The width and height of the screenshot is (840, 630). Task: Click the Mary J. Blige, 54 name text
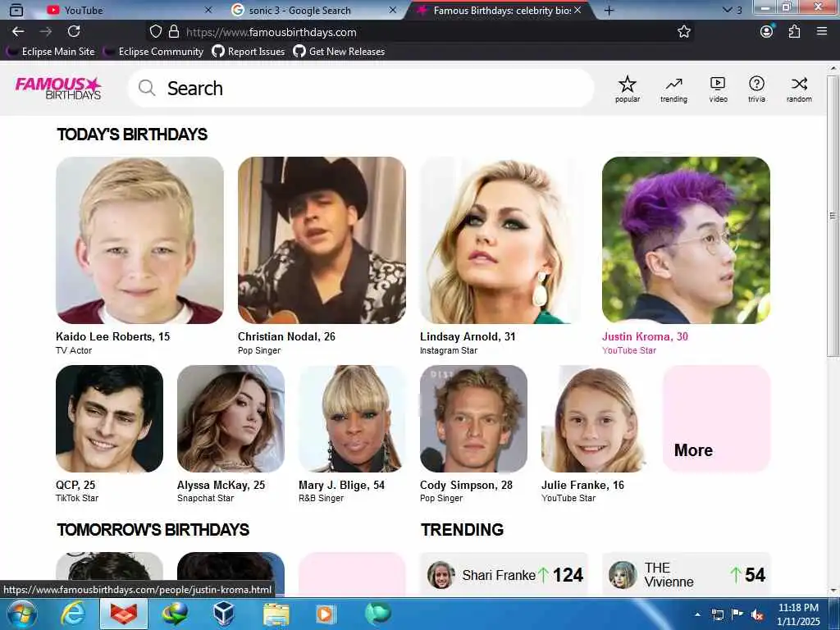point(341,485)
